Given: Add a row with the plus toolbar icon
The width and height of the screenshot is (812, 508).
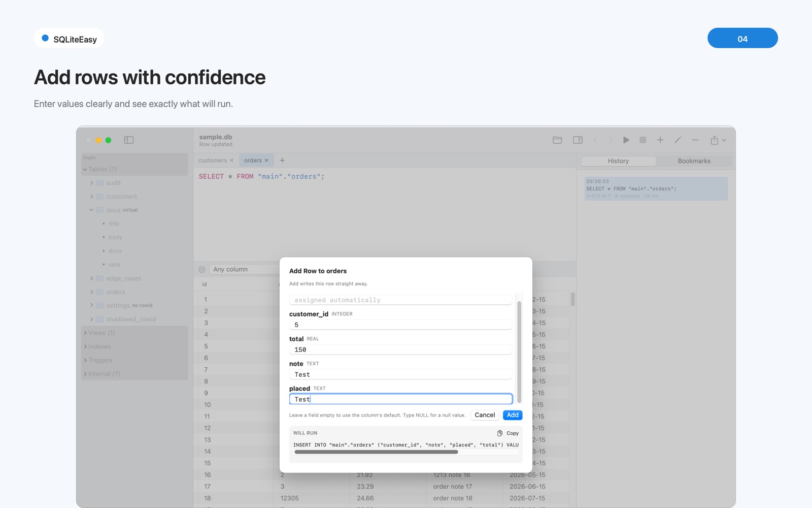Looking at the screenshot, I should click(x=660, y=140).
